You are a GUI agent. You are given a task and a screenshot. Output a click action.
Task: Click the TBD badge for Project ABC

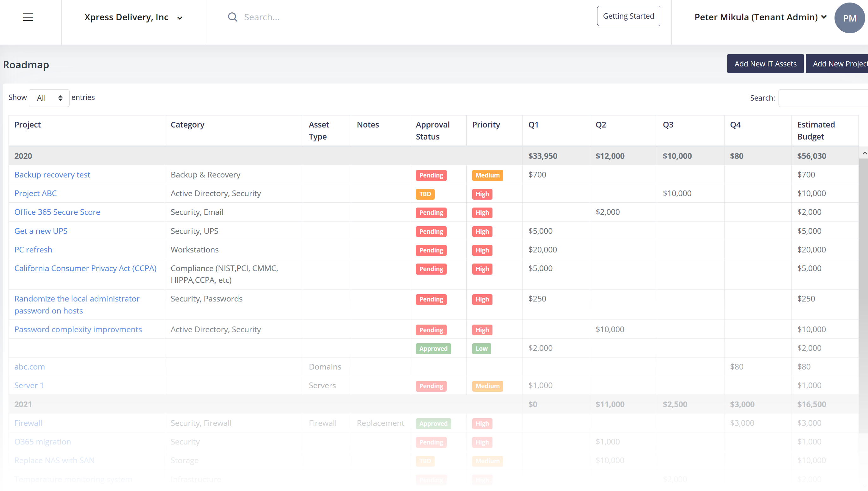coord(425,194)
